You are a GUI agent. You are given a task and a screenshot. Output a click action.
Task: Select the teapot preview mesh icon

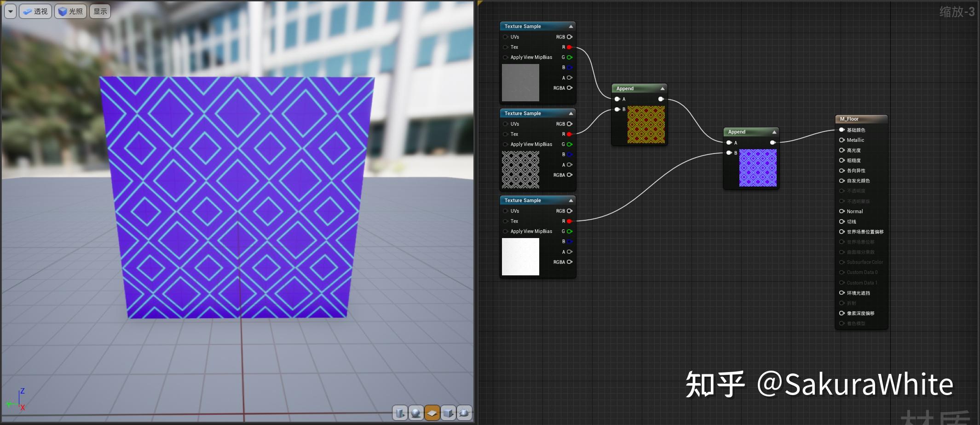point(464,413)
